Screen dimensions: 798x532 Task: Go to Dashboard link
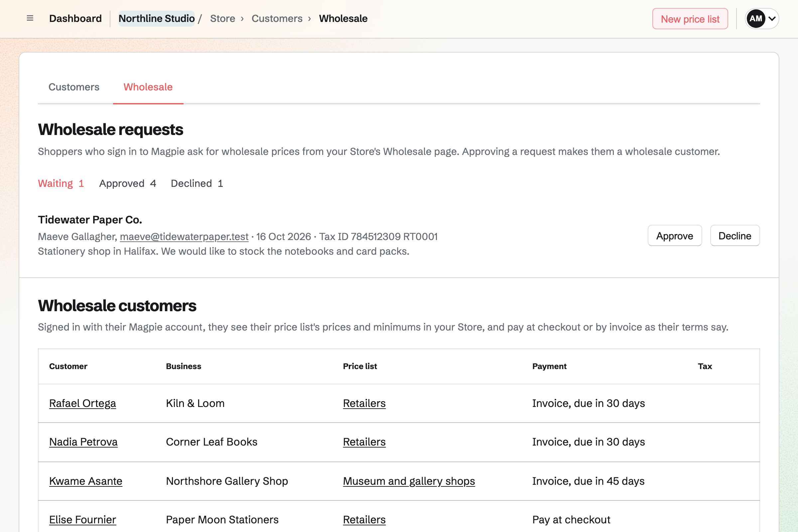(x=75, y=19)
